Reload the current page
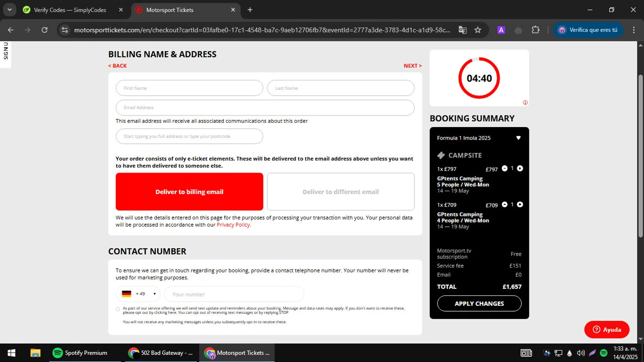Image resolution: width=644 pixels, height=362 pixels. [45, 30]
